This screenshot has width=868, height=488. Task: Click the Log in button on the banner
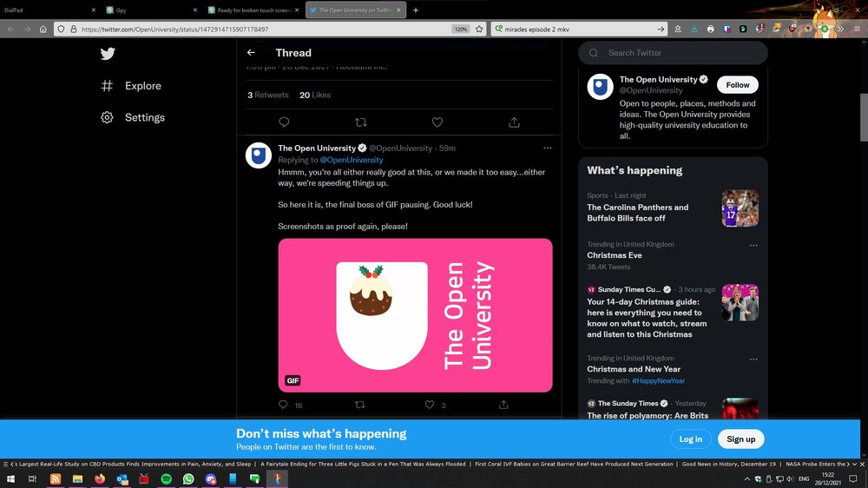[x=691, y=439]
